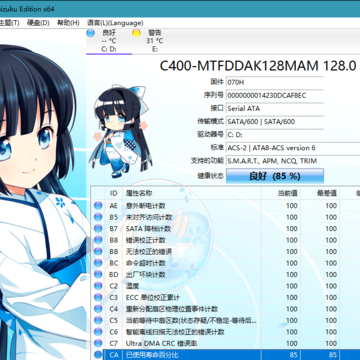
Task: Click status orb in B5 未对齐访问计数 row
Action: coord(98,217)
